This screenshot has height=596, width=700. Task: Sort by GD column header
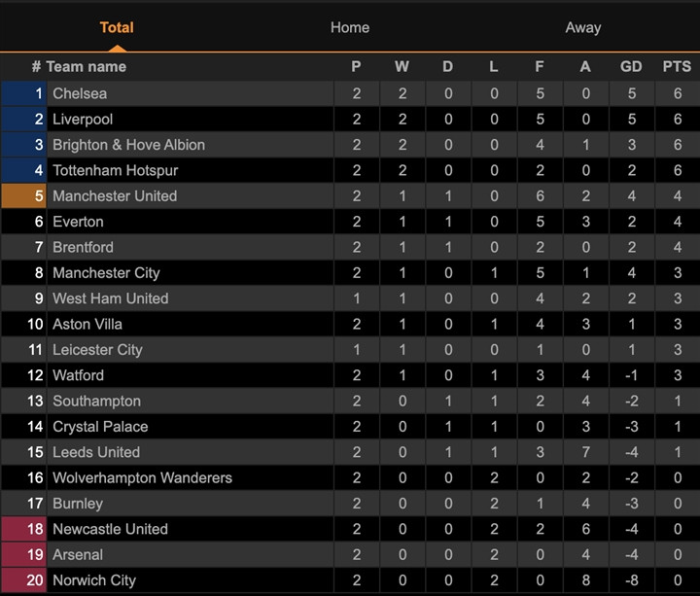click(x=631, y=67)
